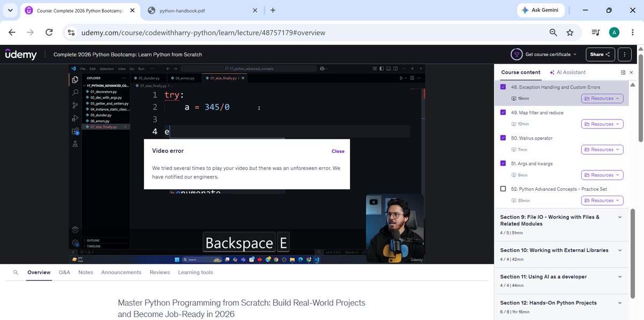Expand Section 9: File IO

(x=561, y=225)
